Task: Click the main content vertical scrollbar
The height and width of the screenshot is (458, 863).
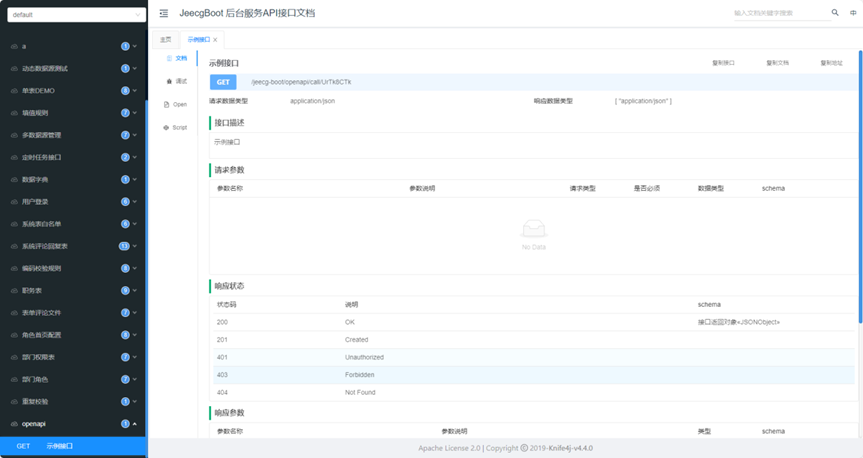Action: pos(860,187)
